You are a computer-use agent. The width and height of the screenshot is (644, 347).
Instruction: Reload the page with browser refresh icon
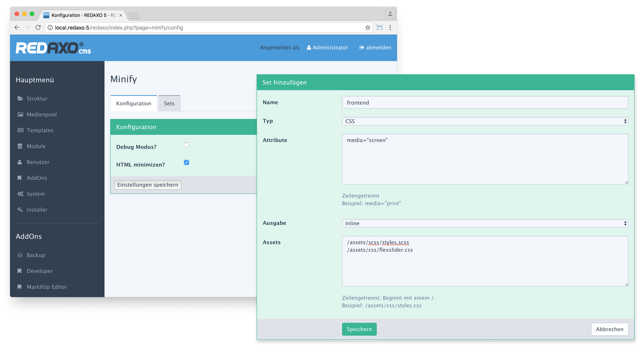(38, 28)
